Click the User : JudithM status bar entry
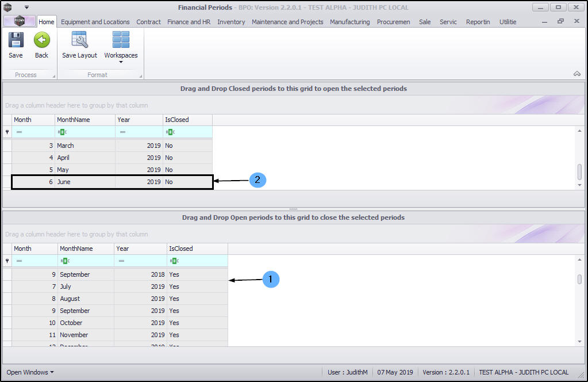Screen dimensions: 588x382 pyautogui.click(x=347, y=372)
